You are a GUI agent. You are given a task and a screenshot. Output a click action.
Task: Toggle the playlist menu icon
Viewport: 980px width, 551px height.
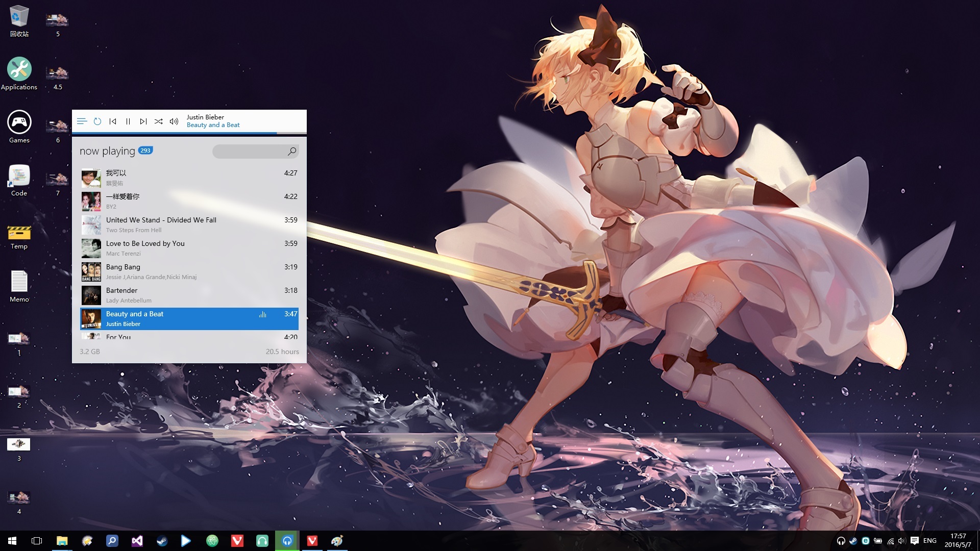[x=82, y=121]
